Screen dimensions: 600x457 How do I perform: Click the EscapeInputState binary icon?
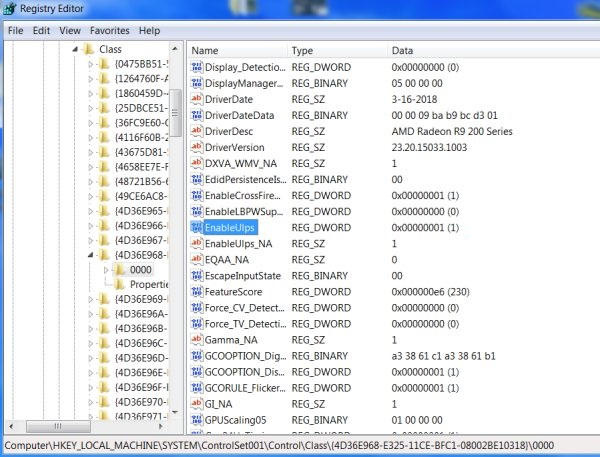[196, 276]
